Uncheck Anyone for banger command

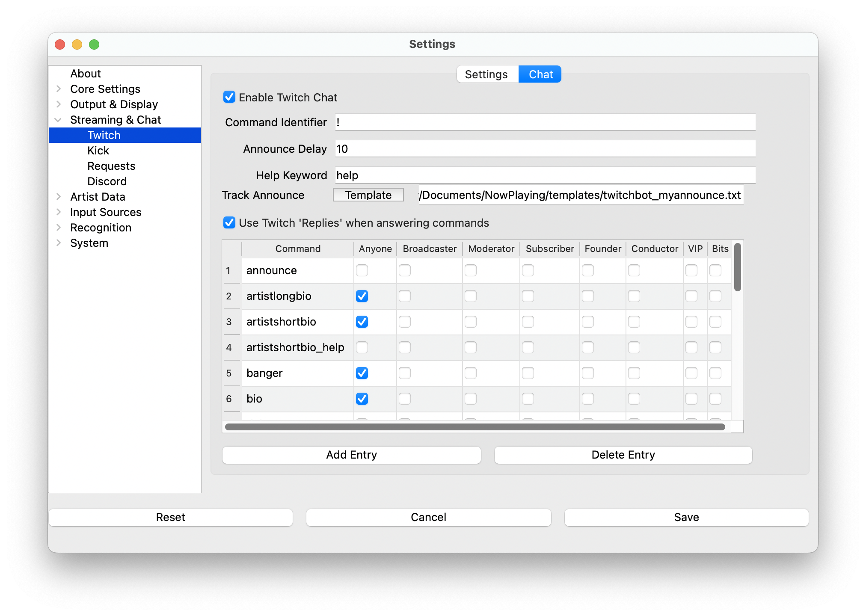coord(362,373)
